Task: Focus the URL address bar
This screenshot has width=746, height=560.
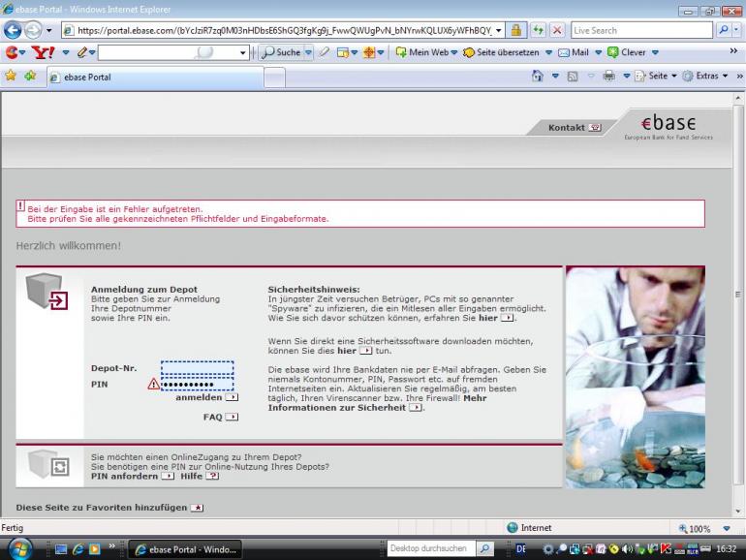Action: tap(284, 30)
